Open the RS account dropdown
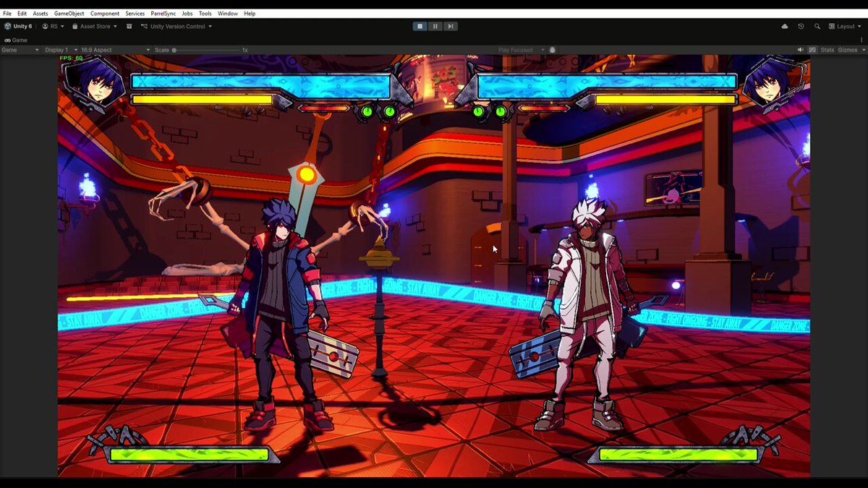 click(x=53, y=26)
